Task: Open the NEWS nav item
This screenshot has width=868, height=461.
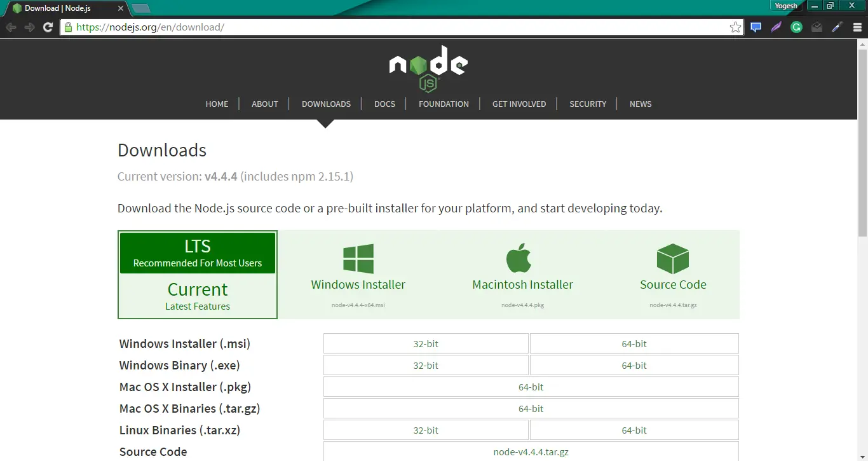Action: 641,104
